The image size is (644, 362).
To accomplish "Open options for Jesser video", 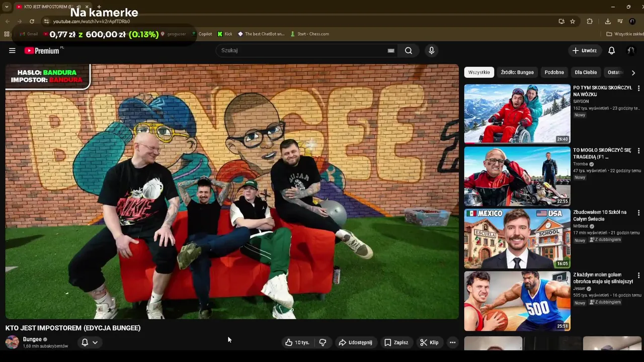I will click(638, 276).
